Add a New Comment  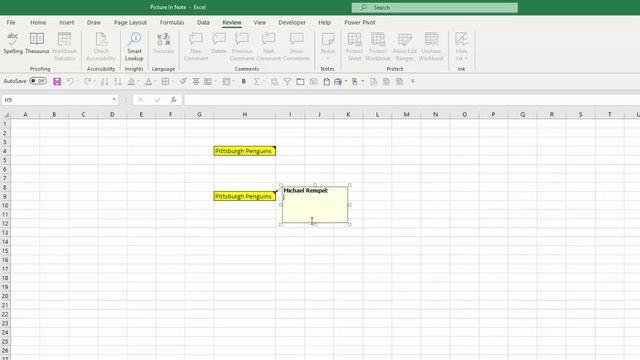(x=196, y=47)
